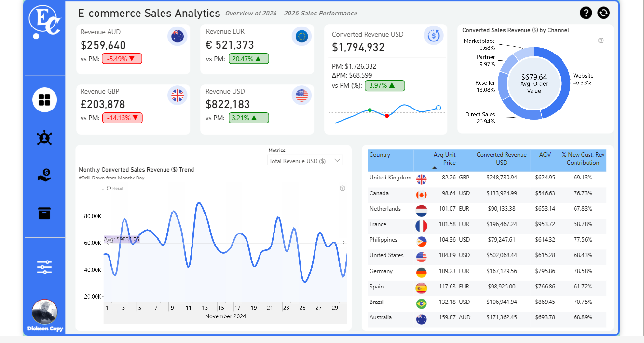The height and width of the screenshot is (343, 644).
Task: Open the archive box products page icon
Action: tap(44, 213)
